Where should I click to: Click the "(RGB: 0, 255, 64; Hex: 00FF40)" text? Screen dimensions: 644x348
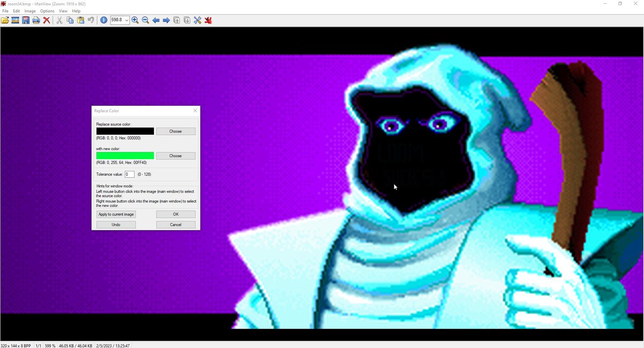click(121, 163)
